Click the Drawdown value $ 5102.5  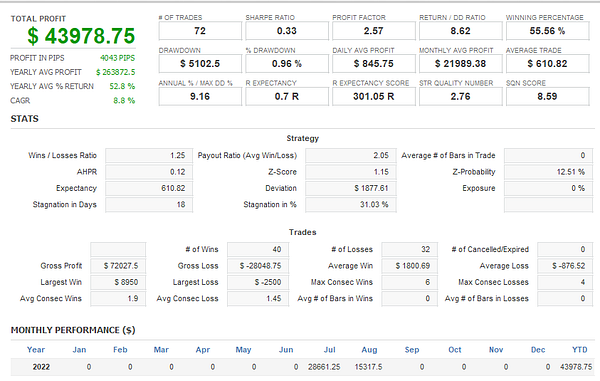pyautogui.click(x=200, y=64)
